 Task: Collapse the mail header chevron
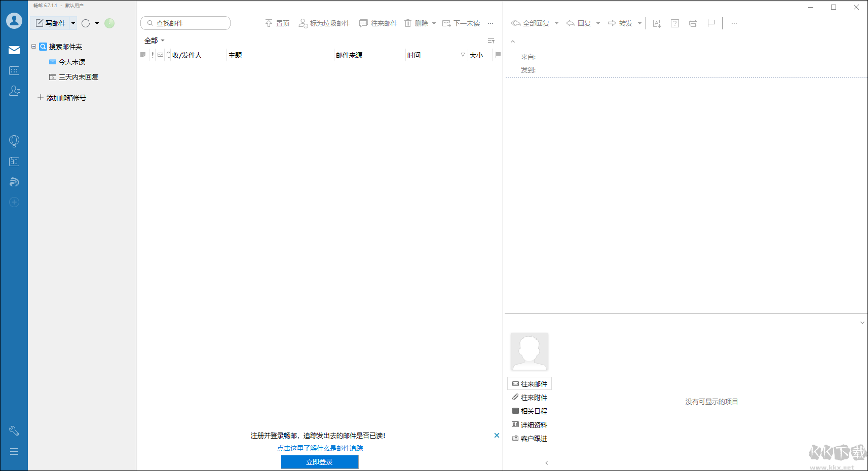click(513, 42)
